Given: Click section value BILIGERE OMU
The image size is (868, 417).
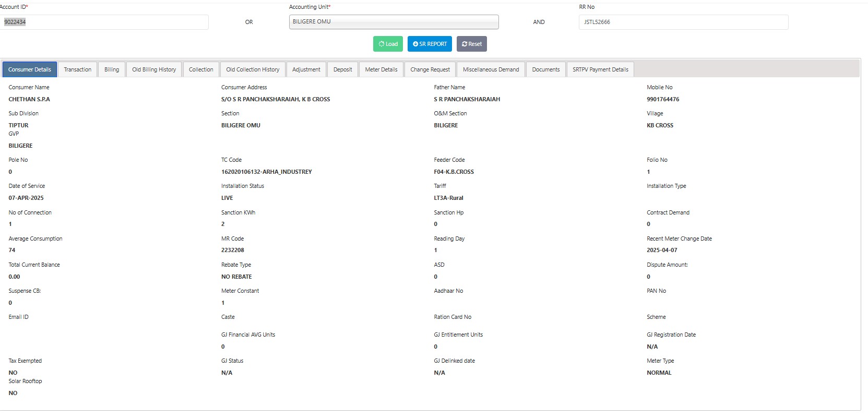Looking at the screenshot, I should (241, 125).
